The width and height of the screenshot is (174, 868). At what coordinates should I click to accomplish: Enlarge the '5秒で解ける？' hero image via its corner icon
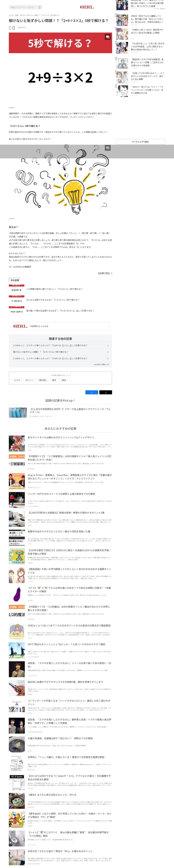(x=107, y=37)
